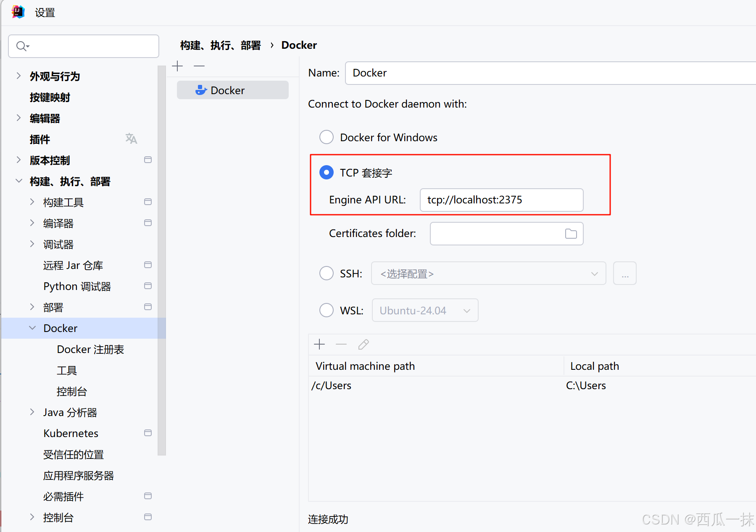Click the search magnifier icon in settings

click(22, 46)
